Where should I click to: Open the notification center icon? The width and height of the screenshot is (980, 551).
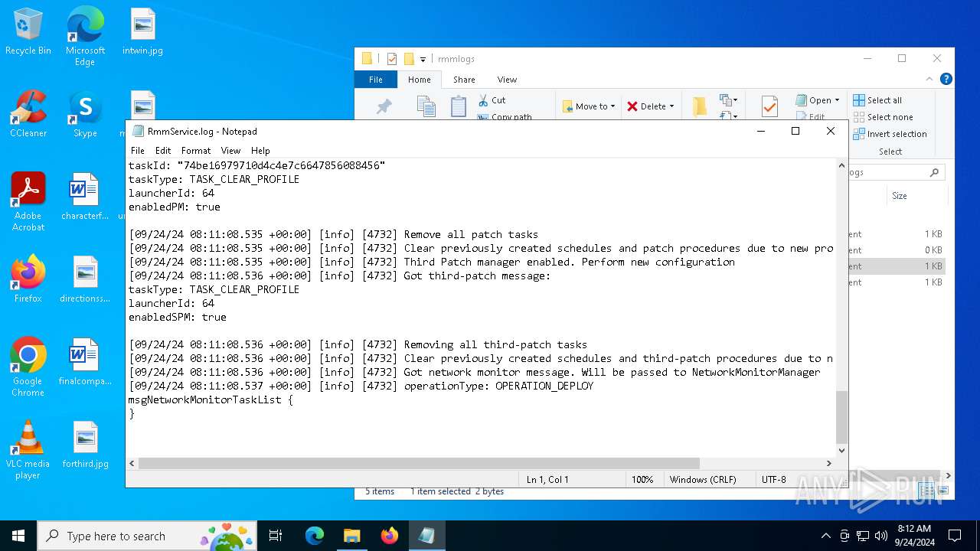(x=955, y=536)
